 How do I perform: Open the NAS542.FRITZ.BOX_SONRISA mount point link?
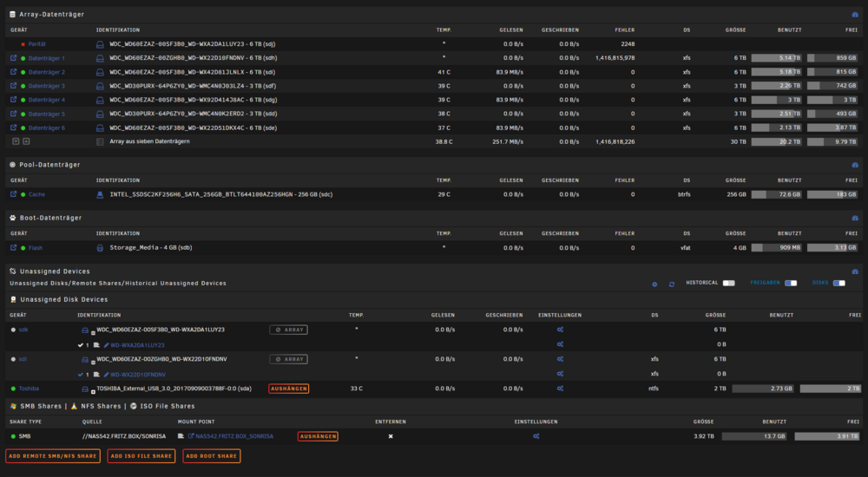tap(234, 436)
